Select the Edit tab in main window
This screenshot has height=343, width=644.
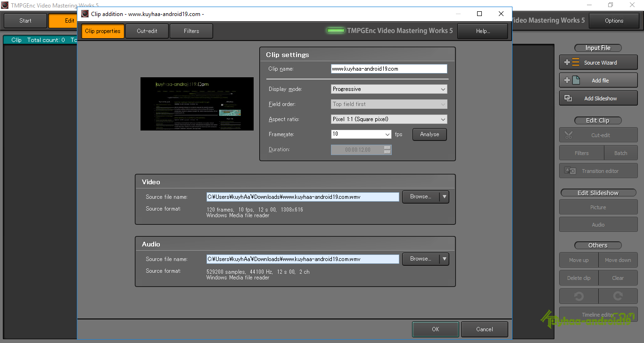tap(63, 21)
